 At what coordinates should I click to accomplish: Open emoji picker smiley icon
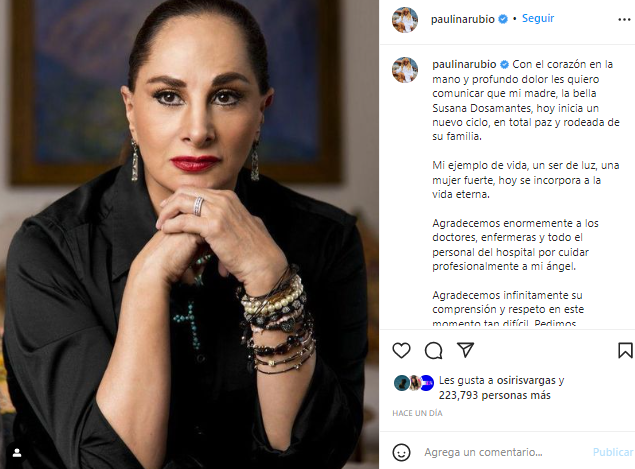(401, 452)
